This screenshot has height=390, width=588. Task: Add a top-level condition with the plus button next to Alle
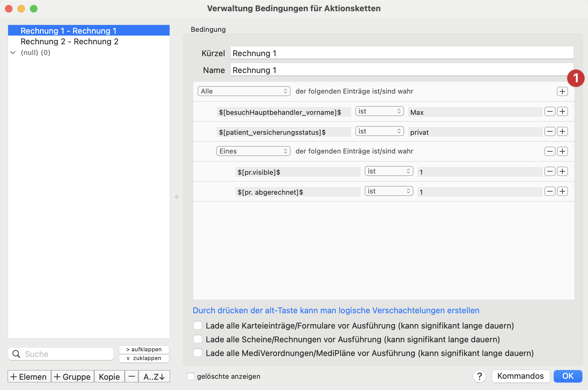pos(562,91)
